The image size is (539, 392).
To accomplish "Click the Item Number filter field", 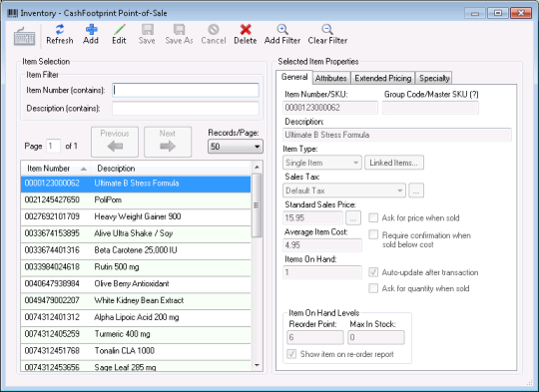I will click(186, 91).
